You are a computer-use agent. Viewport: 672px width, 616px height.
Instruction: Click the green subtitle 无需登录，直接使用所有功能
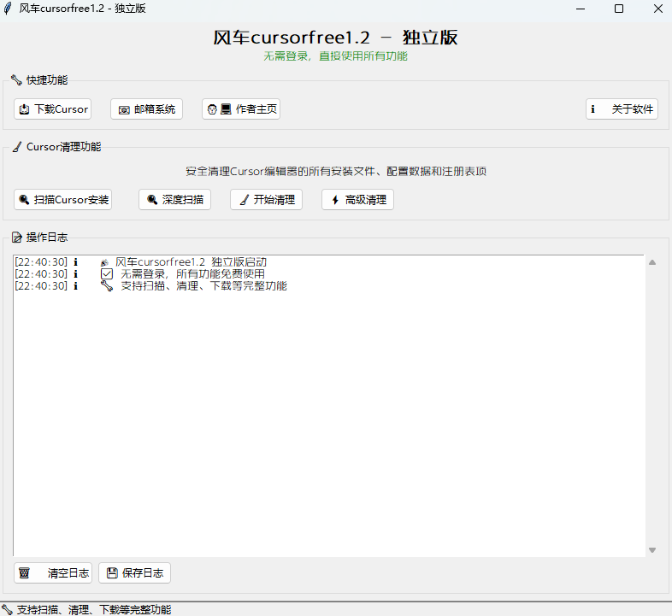pos(335,56)
